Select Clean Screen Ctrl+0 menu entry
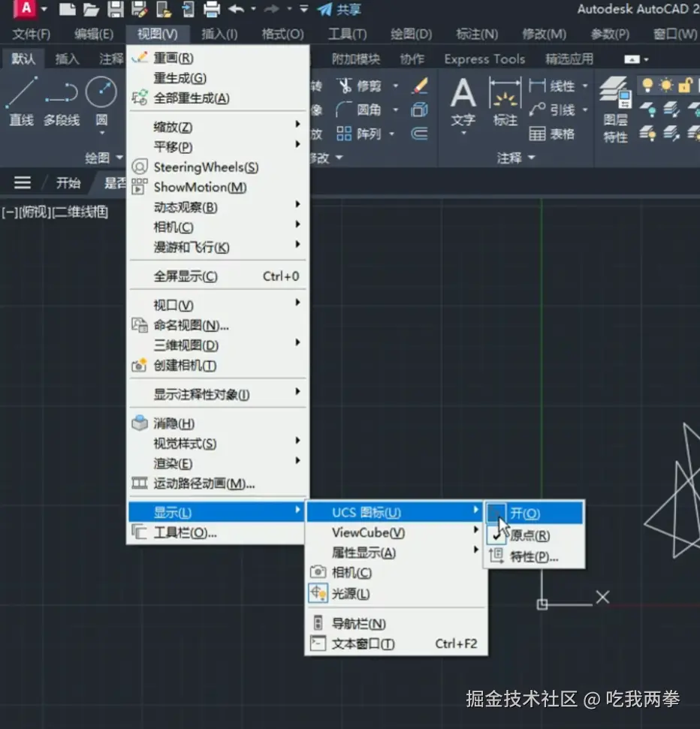700x729 pixels. click(217, 276)
